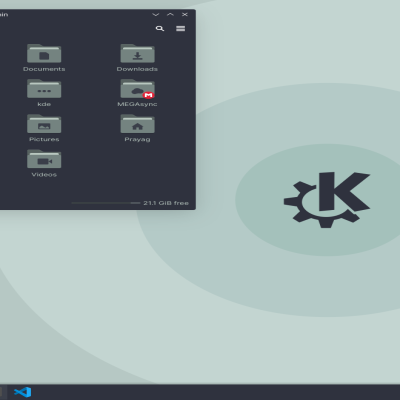Adjust the icon zoom slider

pos(106,203)
